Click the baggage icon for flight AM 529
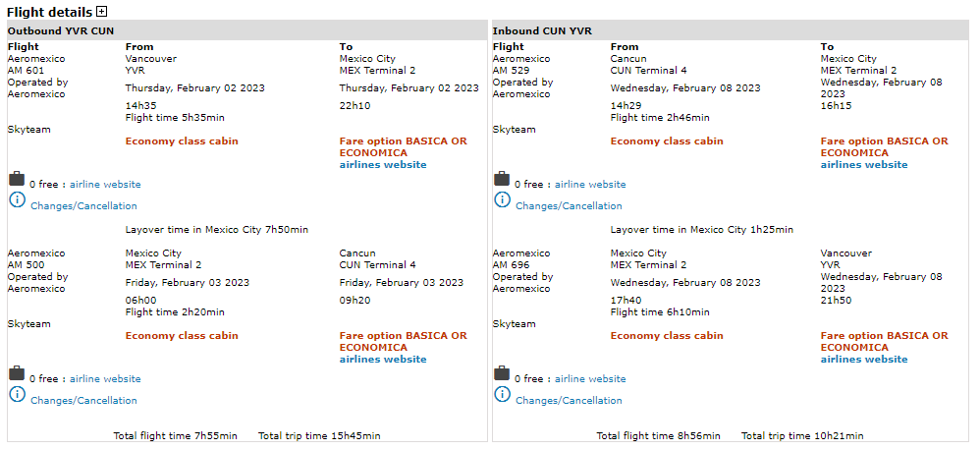Viewport: 980px width, 450px height. [502, 179]
